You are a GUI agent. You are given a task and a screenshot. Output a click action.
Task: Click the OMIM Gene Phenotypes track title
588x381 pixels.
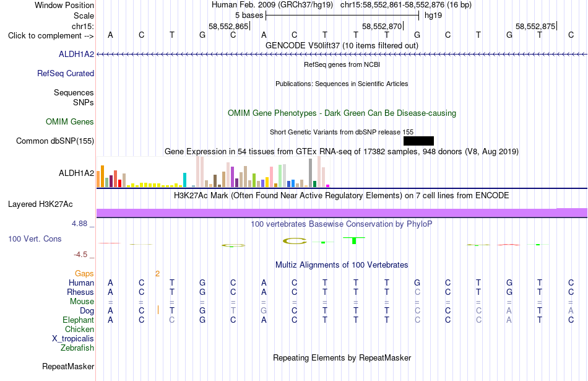(342, 113)
